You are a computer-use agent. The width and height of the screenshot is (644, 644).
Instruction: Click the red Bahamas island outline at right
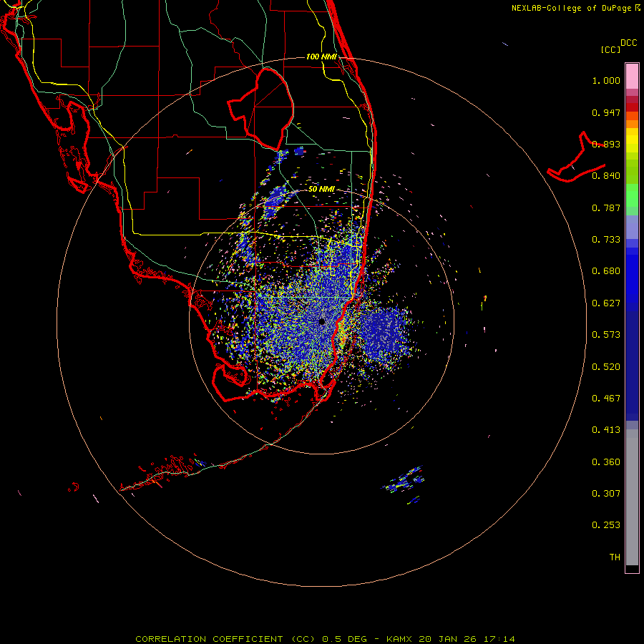(576, 158)
